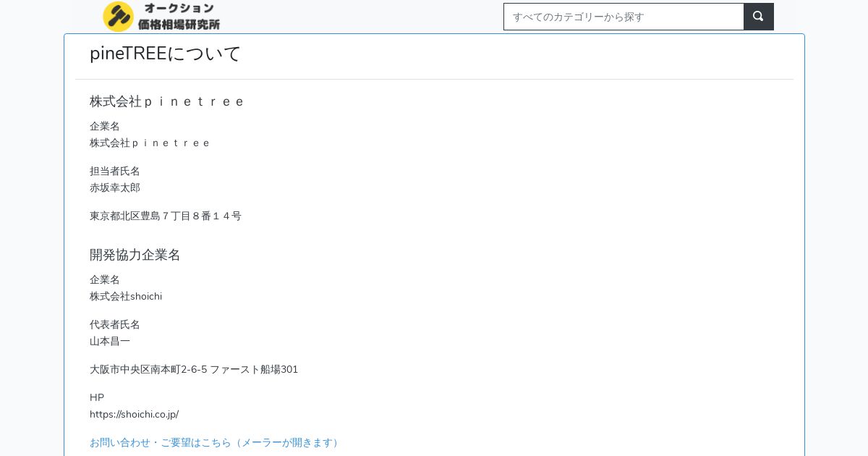Select the address 東京都北区豊島７丁目８番１４号
The width and height of the screenshot is (868, 456).
tap(166, 216)
